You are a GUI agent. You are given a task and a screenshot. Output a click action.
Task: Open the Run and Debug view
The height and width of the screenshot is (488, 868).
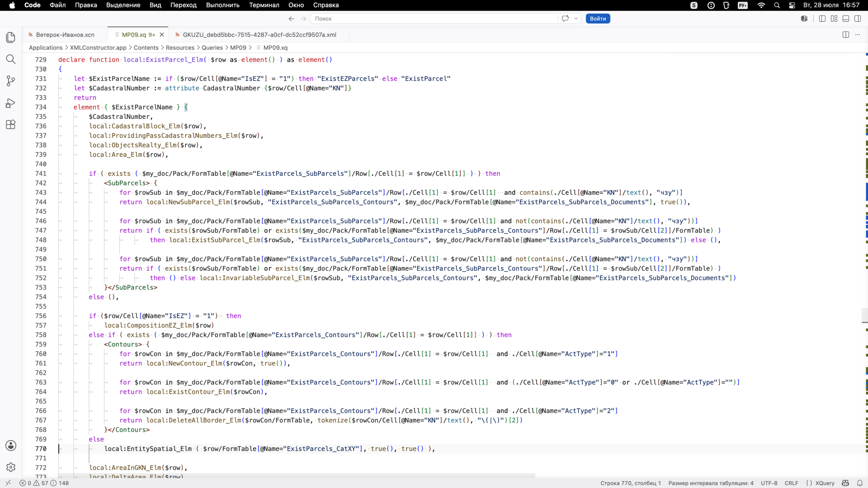(11, 103)
